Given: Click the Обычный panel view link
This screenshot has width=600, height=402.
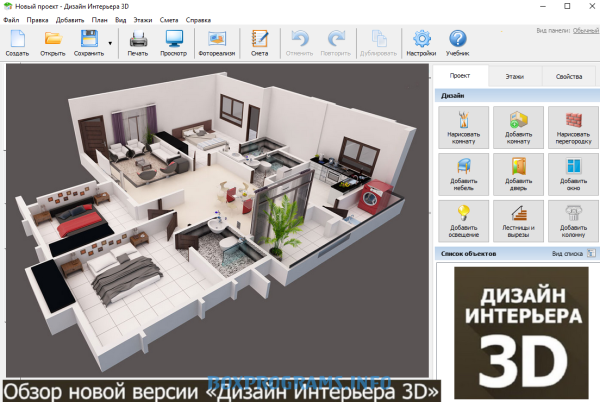Looking at the screenshot, I should (x=586, y=31).
